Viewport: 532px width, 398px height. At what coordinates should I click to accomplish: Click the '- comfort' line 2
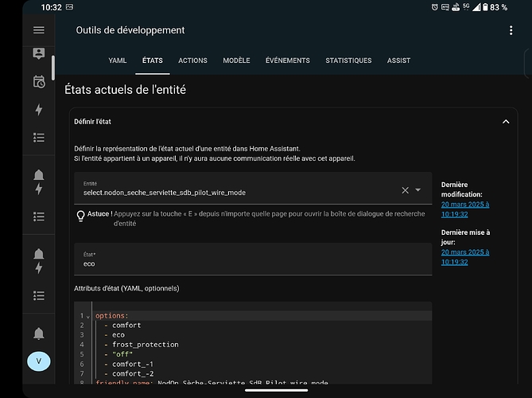(122, 326)
